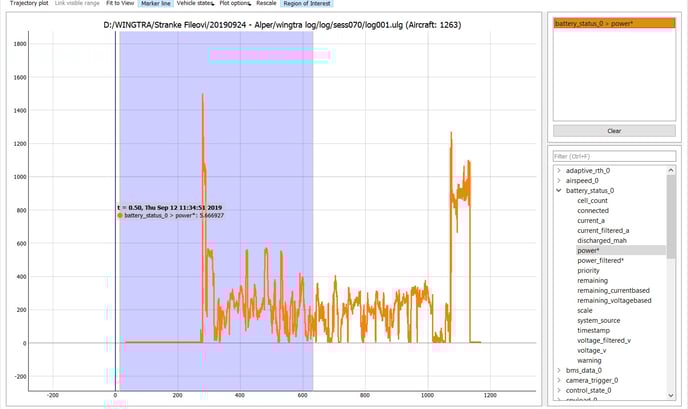The height and width of the screenshot is (409, 688).
Task: Toggle Region of Interest highlighting
Action: pos(306,4)
